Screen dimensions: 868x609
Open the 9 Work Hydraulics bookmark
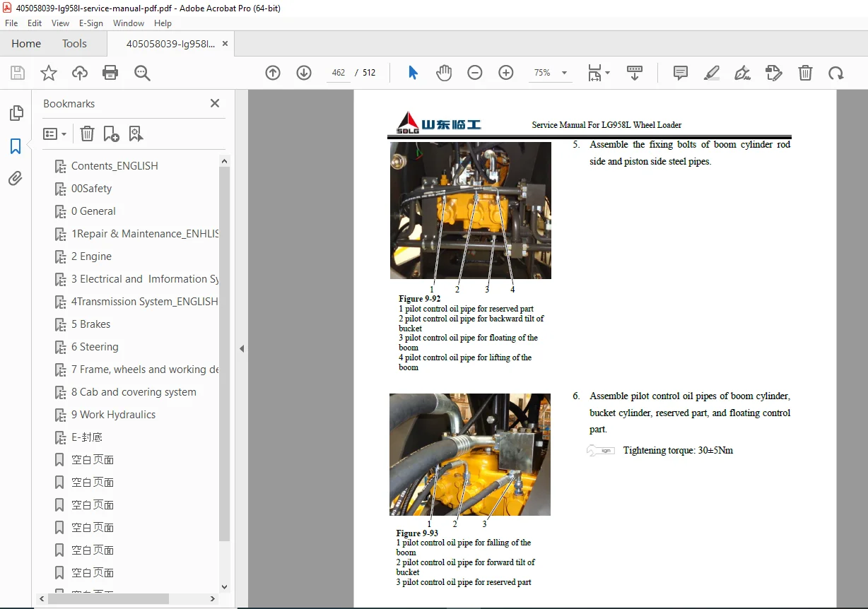[x=113, y=415]
